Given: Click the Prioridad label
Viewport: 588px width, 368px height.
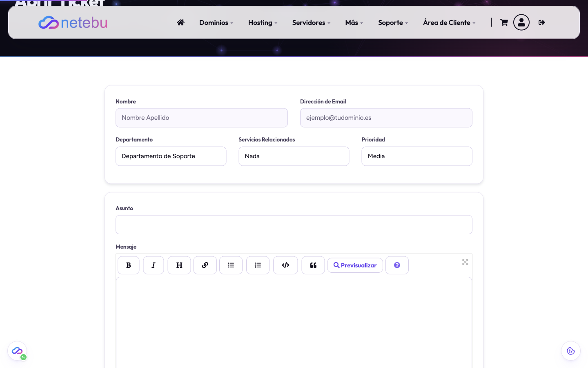Looking at the screenshot, I should coord(373,139).
